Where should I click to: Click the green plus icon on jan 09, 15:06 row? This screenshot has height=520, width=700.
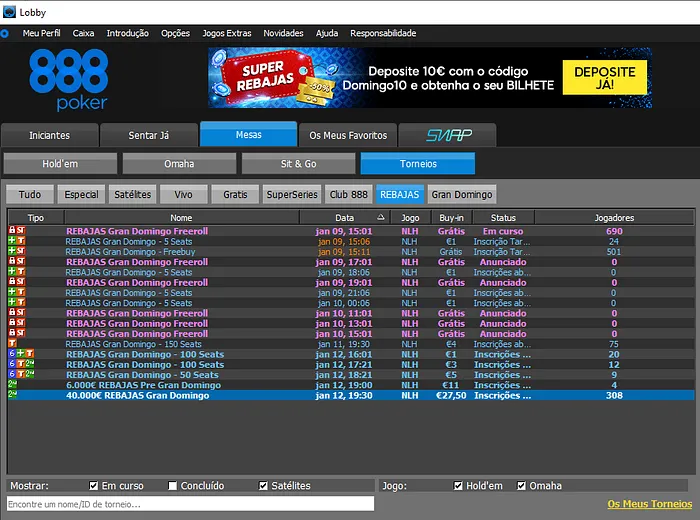12,241
